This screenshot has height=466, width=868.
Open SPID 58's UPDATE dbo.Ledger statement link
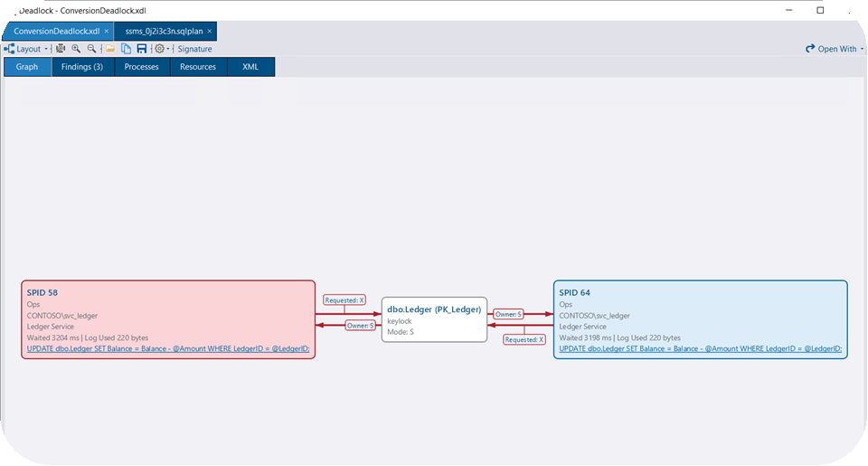(168, 348)
